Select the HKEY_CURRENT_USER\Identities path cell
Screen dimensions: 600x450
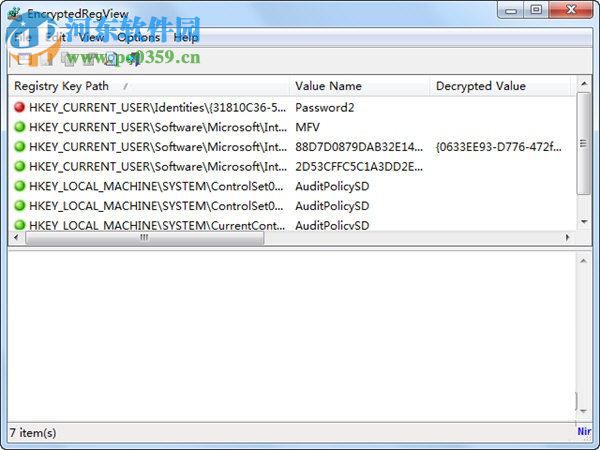coord(157,108)
